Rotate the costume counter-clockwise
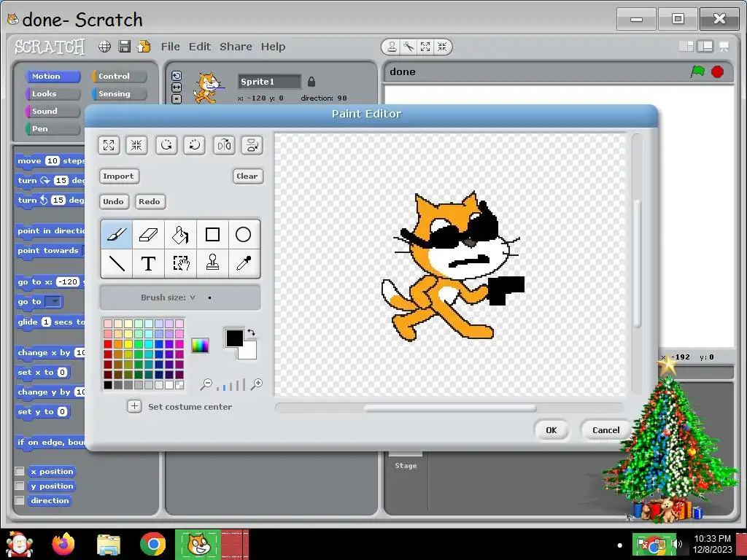This screenshot has width=747, height=560. coord(166,145)
